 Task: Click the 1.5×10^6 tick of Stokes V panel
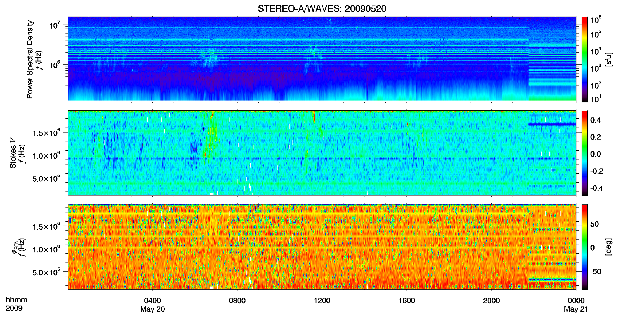click(46, 132)
